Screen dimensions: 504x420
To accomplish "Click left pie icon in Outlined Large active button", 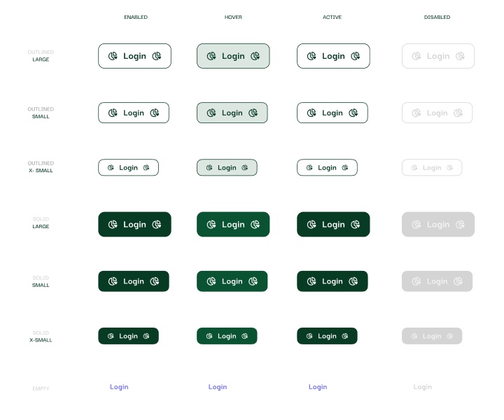I will tap(311, 56).
